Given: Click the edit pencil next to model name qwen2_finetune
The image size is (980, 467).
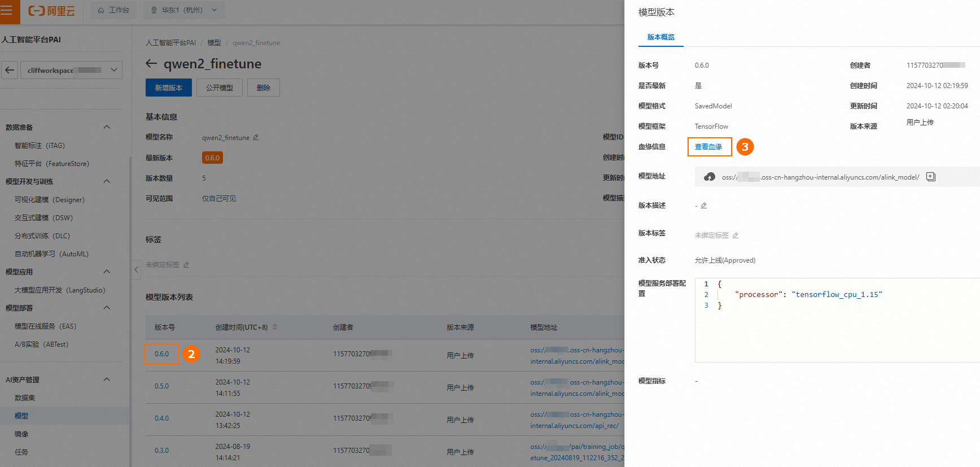Looking at the screenshot, I should (x=256, y=137).
